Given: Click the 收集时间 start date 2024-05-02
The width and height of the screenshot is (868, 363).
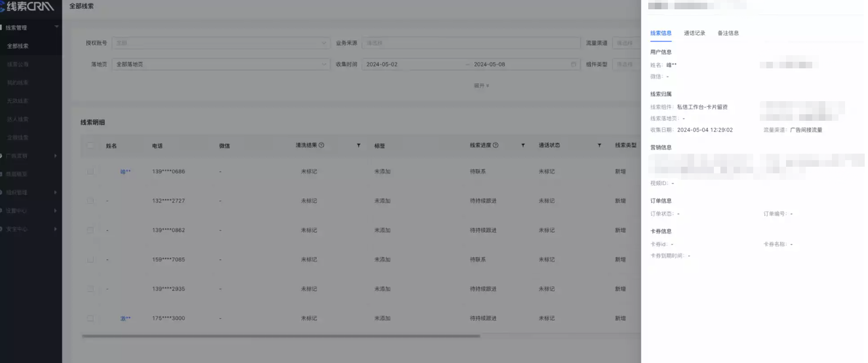Looking at the screenshot, I should 382,65.
